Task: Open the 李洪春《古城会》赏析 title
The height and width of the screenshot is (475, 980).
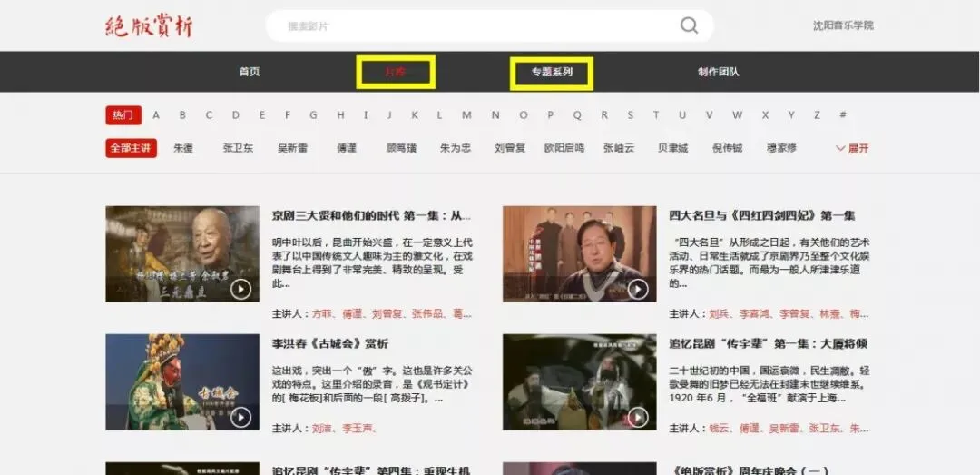Action: point(330,344)
